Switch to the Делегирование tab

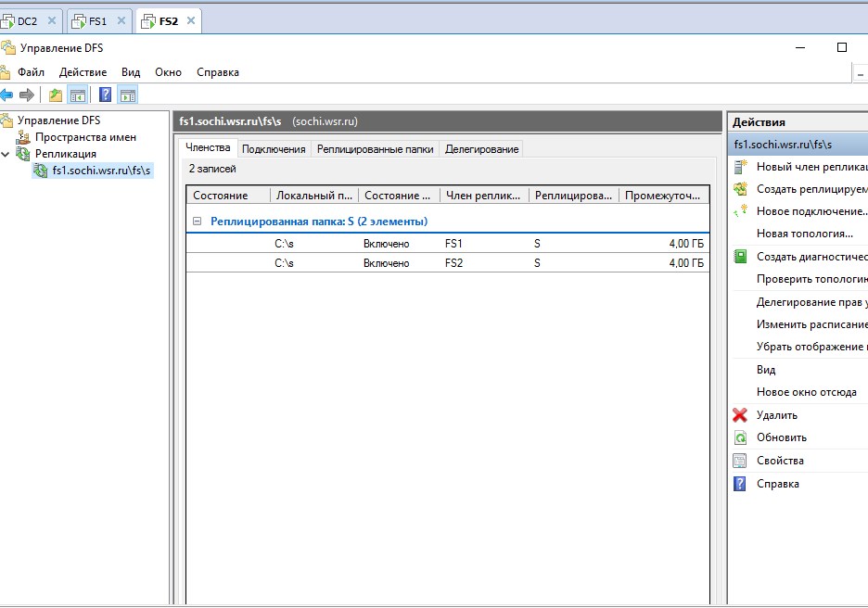pyautogui.click(x=481, y=149)
